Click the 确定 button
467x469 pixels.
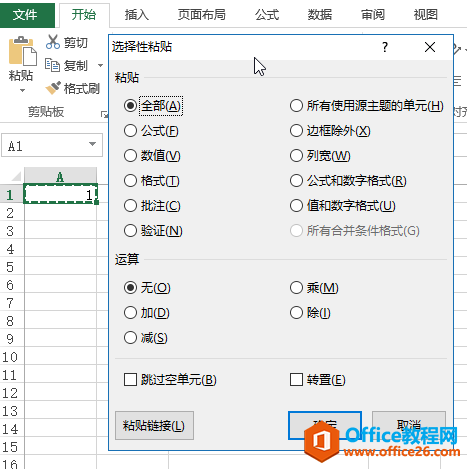point(325,425)
